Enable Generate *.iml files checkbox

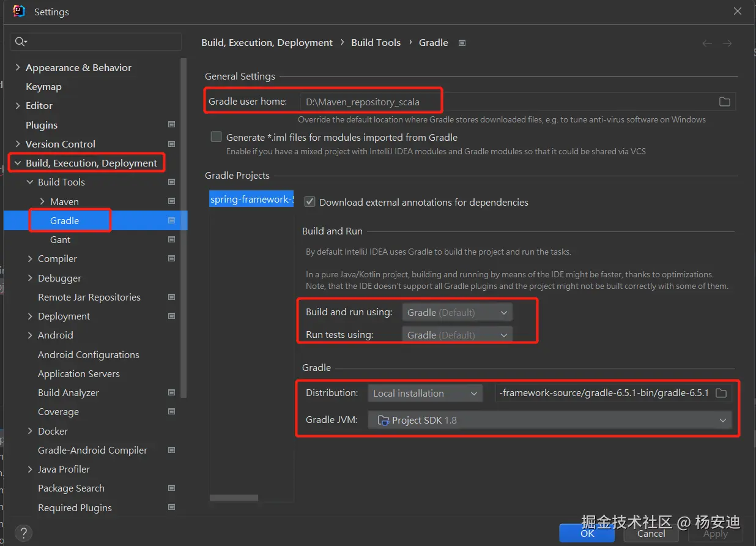(x=216, y=137)
